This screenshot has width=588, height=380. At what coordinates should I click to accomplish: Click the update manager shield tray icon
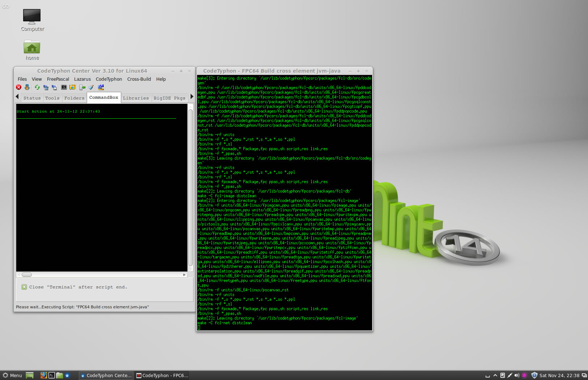(x=534, y=375)
